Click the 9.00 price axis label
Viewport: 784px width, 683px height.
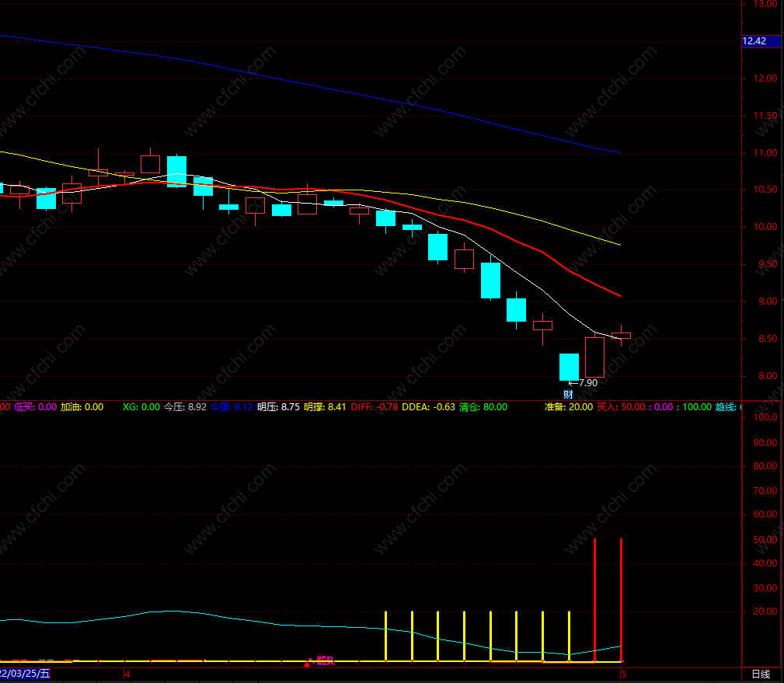click(x=768, y=301)
